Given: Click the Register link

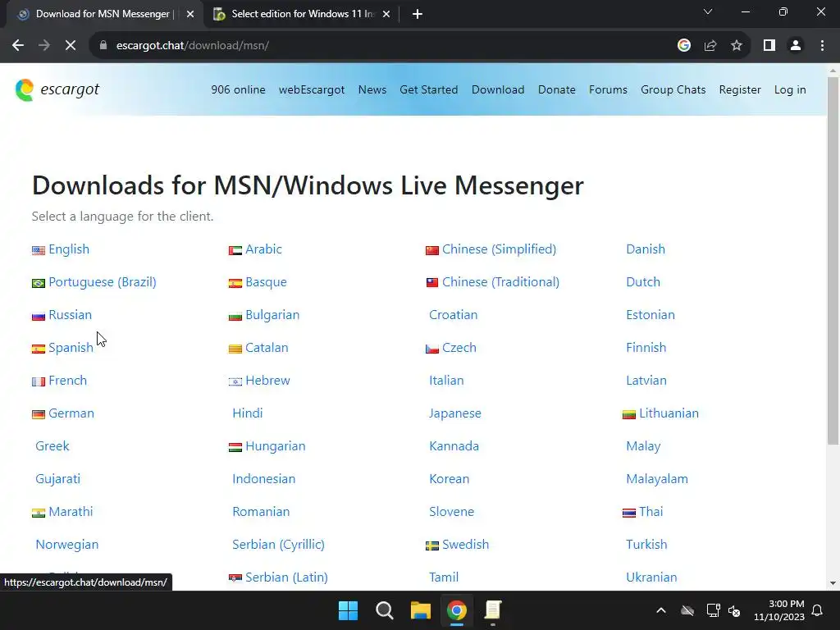Looking at the screenshot, I should 740,90.
